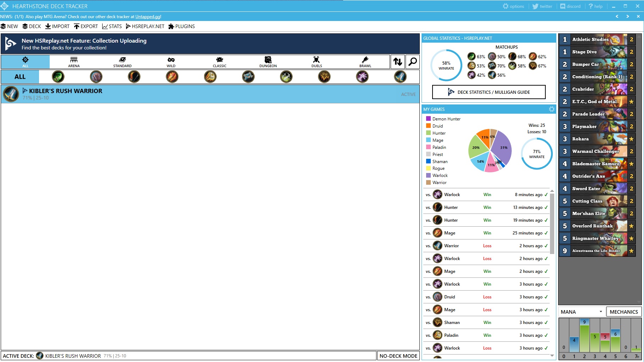Click the Druid icon in My Games list
The height and width of the screenshot is (362, 644).
coord(438,297)
